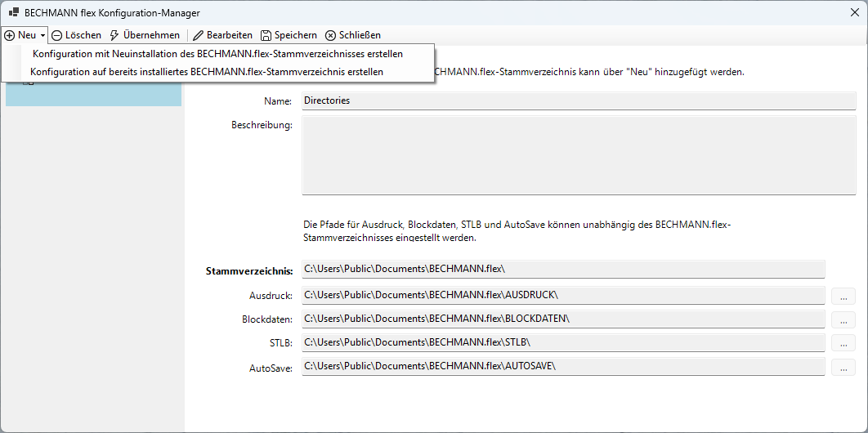Select 'Konfiguration mit Neuinstallation' menu entry

tap(217, 54)
